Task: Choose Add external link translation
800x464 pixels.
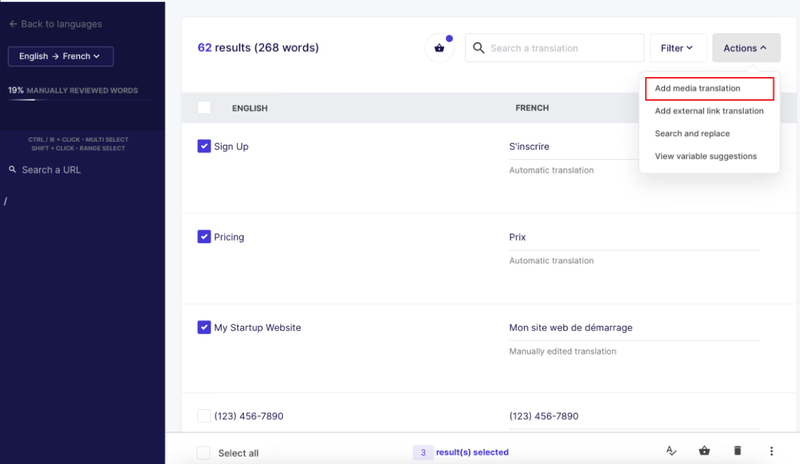Action: click(709, 111)
